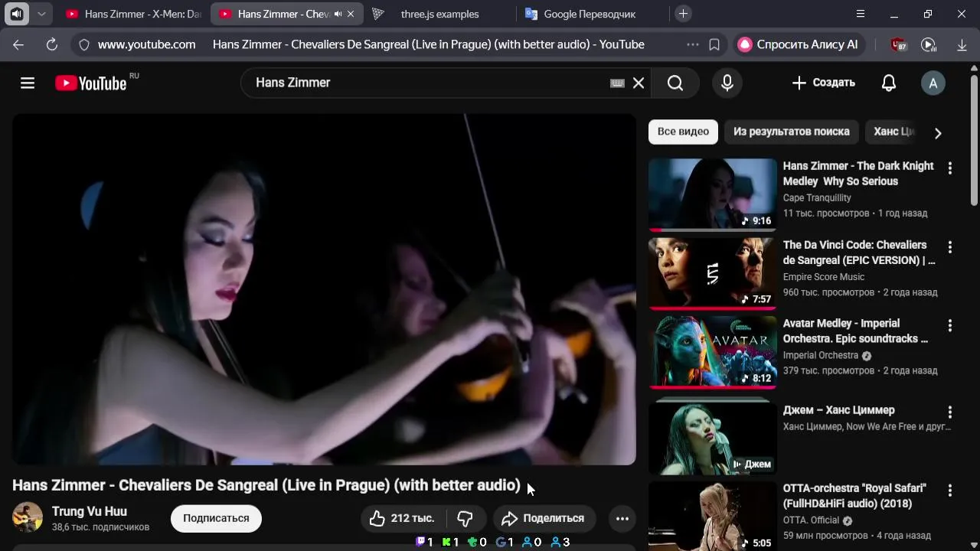Run search with the magnifier button
Viewport: 980px width, 551px height.
675,83
